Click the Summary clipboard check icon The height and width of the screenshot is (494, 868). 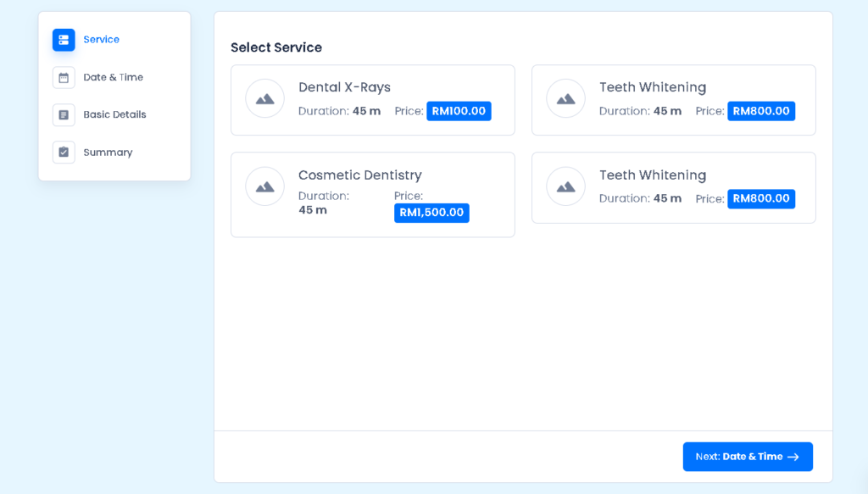[x=64, y=153]
